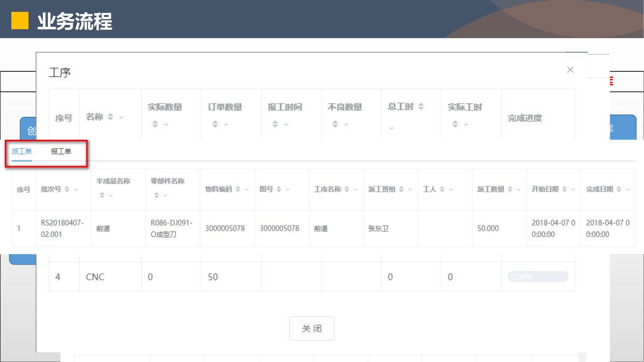Click the CNC row progress bar
644x362 pixels.
pyautogui.click(x=538, y=277)
